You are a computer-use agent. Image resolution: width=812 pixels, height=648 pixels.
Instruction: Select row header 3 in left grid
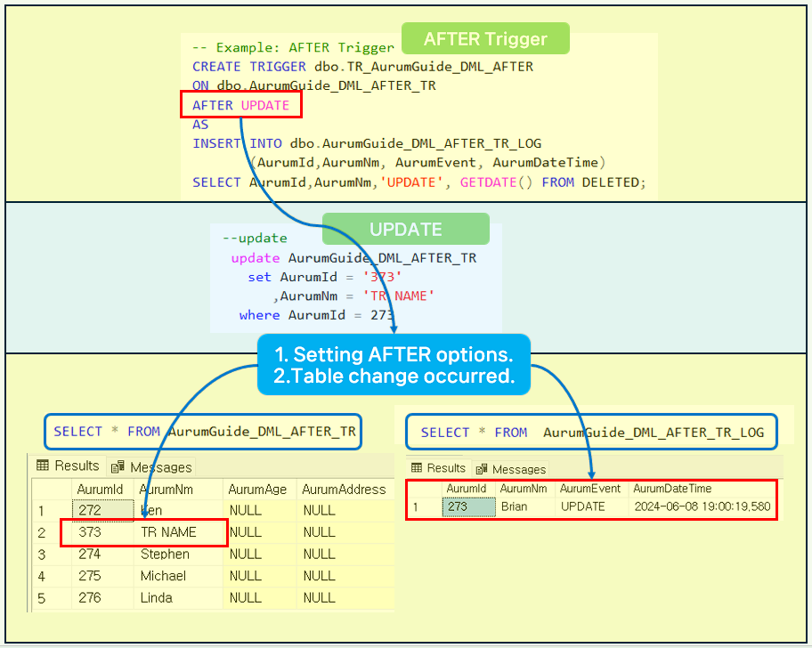pyautogui.click(x=52, y=555)
